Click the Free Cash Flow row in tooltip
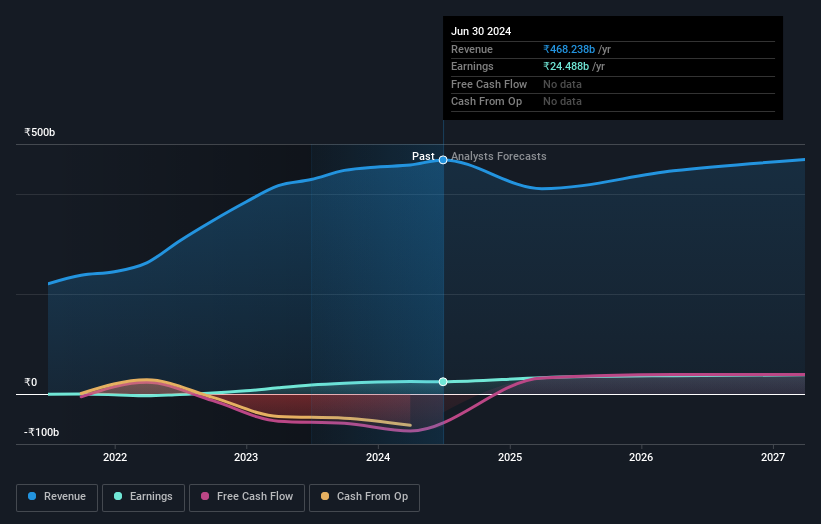The image size is (821, 524). tap(613, 84)
